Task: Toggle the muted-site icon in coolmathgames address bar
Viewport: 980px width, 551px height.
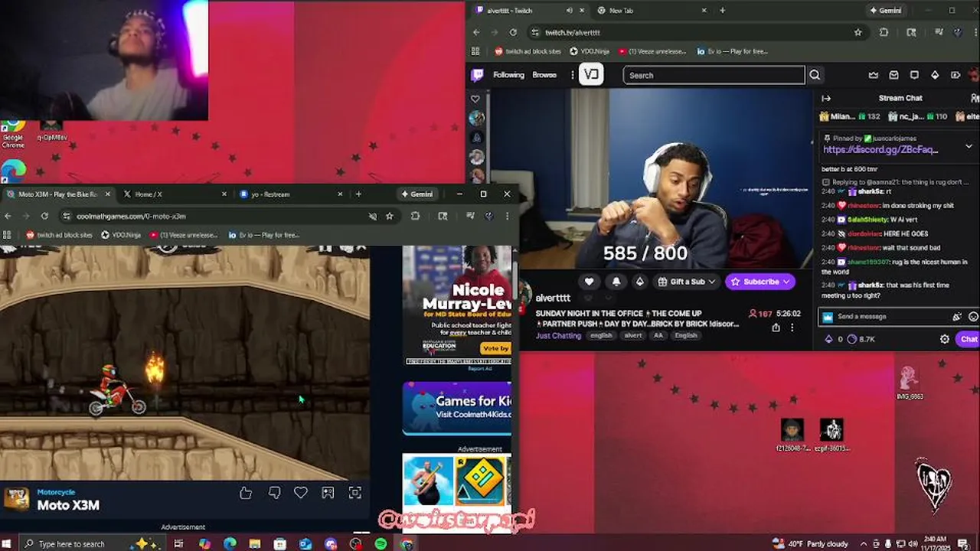Action: 373,217
